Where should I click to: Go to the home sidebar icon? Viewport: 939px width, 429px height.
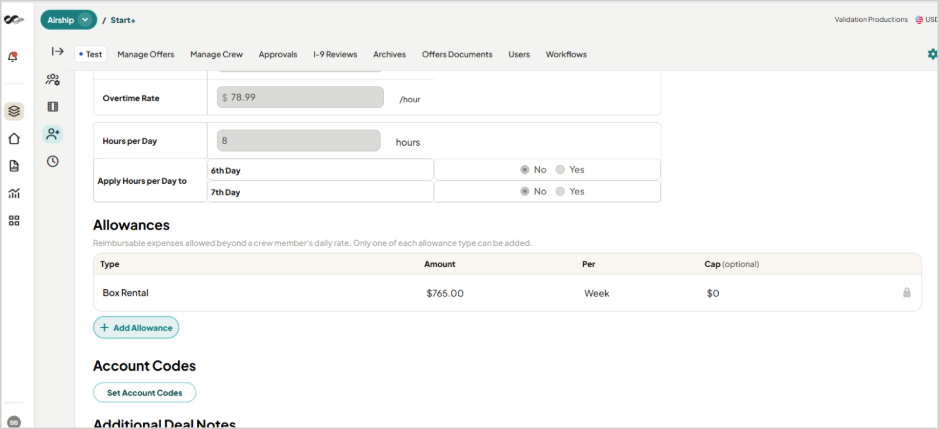click(x=14, y=138)
